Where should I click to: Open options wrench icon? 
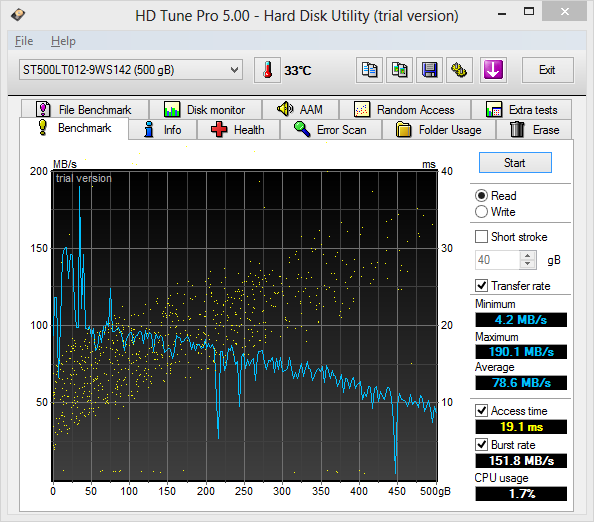pyautogui.click(x=459, y=70)
